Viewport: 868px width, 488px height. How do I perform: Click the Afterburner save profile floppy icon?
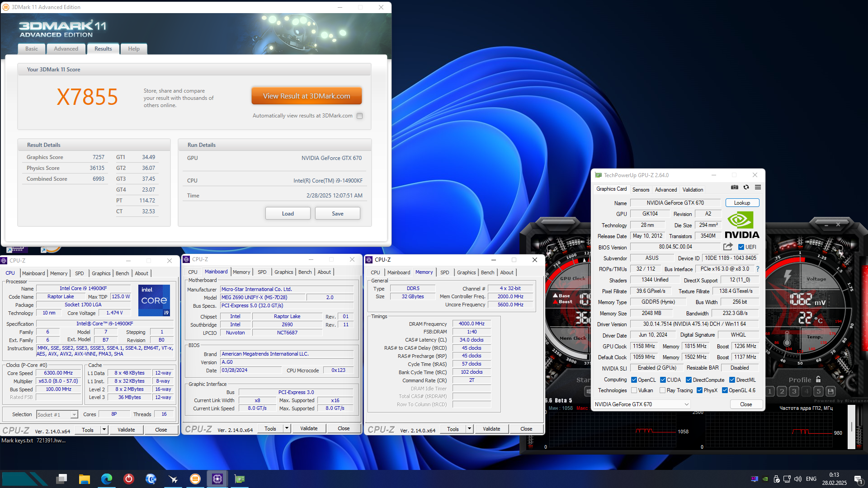831,391
